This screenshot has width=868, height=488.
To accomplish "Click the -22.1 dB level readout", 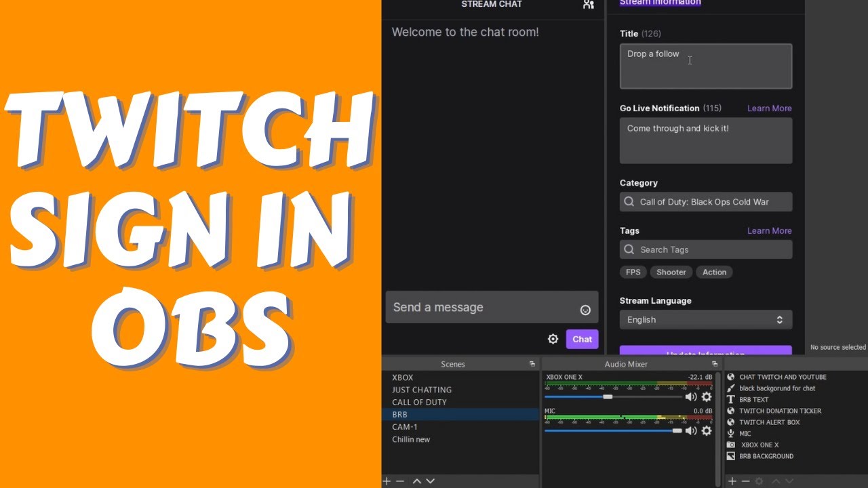I will [700, 377].
